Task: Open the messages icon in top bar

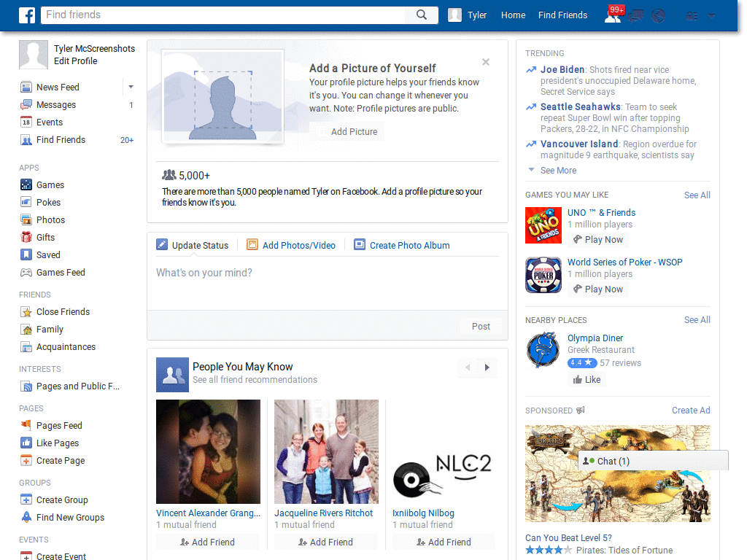Action: 635,16
